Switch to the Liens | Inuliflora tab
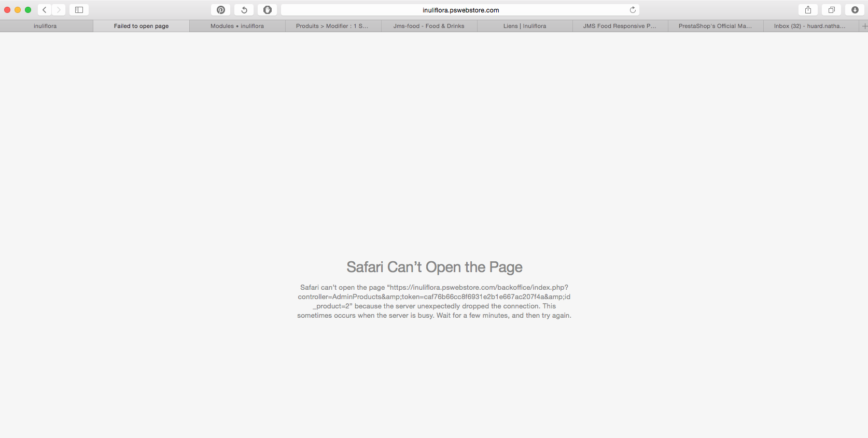 pyautogui.click(x=525, y=26)
